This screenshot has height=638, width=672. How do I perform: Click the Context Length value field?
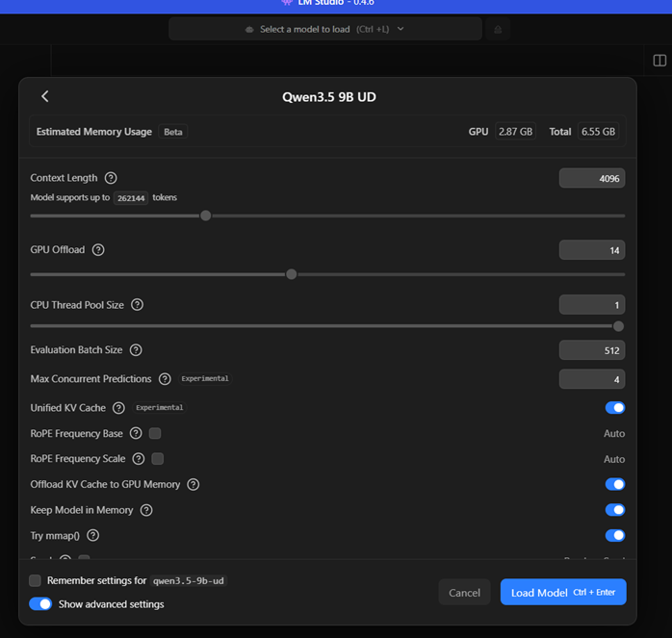pyautogui.click(x=592, y=178)
